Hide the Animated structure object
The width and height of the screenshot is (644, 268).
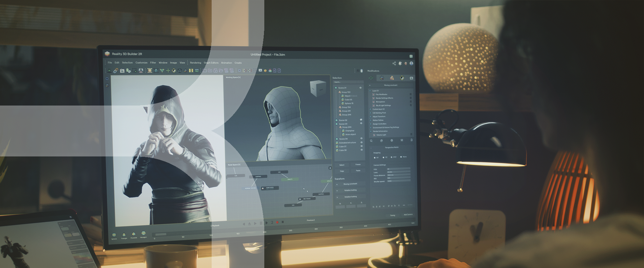coord(361,142)
